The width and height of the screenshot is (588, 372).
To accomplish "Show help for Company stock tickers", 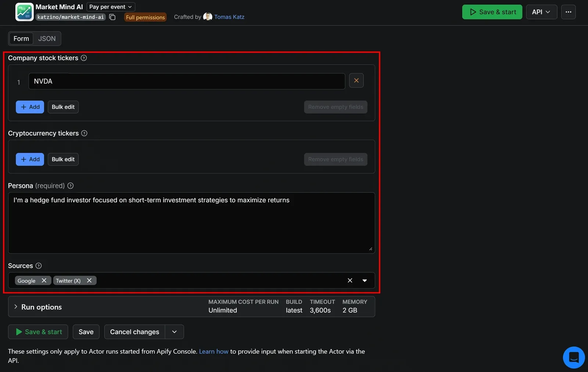I will 84,58.
